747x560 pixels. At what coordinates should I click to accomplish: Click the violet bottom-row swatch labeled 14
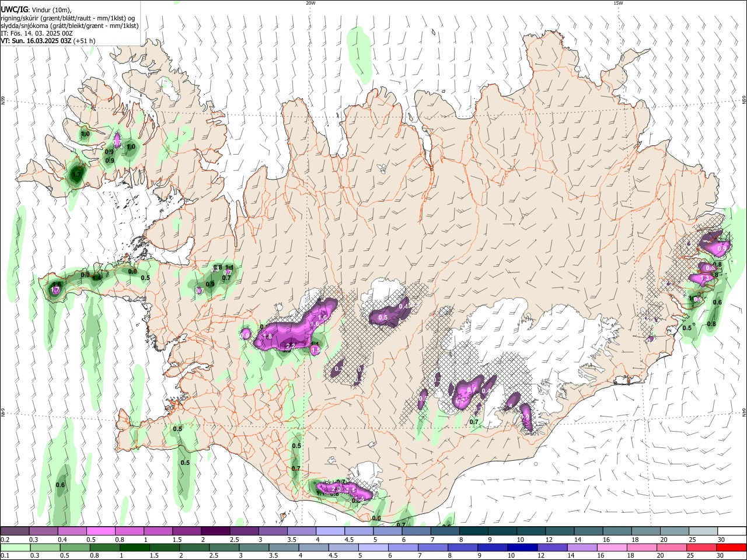point(582,547)
